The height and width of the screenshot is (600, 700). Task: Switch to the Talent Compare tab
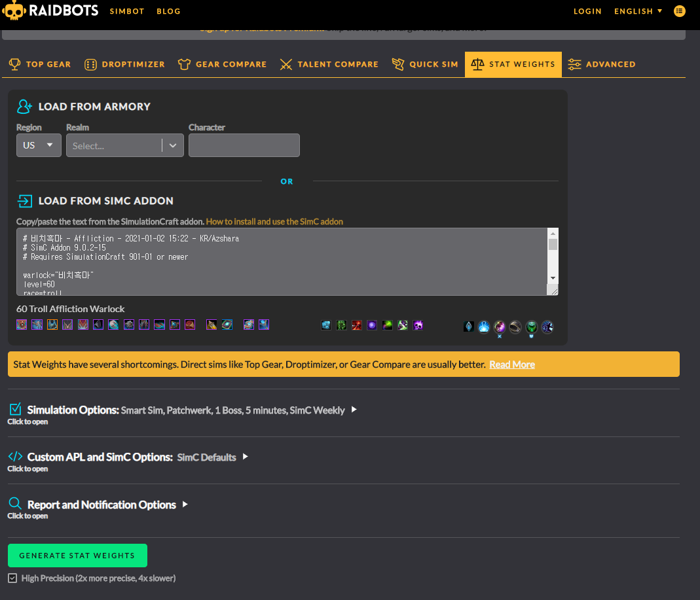point(329,64)
